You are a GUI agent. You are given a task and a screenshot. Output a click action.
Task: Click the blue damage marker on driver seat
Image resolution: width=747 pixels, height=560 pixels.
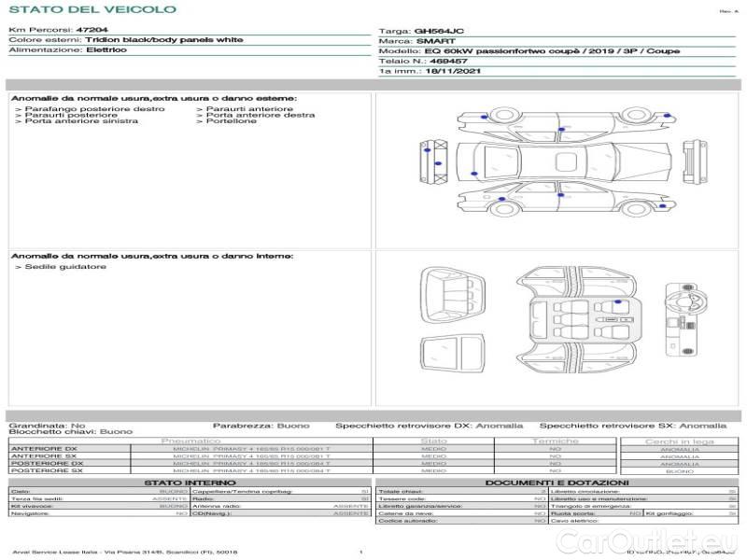tap(617, 301)
